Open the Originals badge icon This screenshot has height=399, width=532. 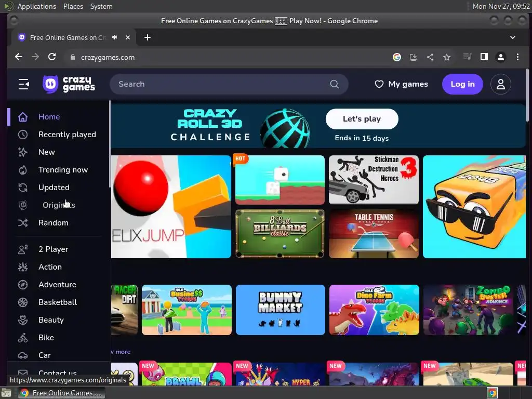(x=23, y=205)
